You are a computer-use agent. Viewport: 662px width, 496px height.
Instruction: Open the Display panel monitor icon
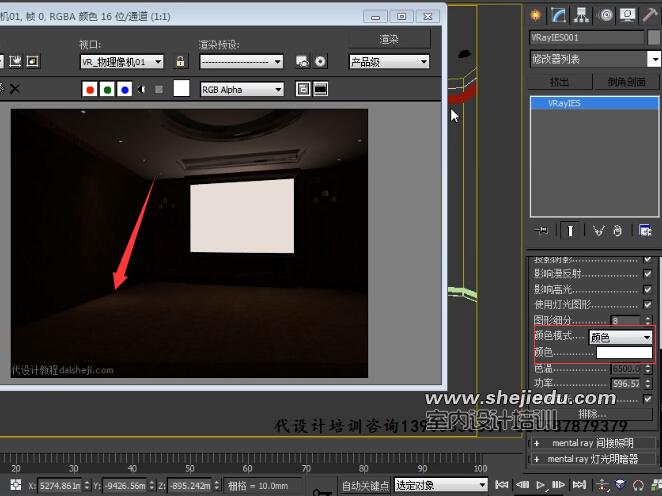[x=627, y=15]
